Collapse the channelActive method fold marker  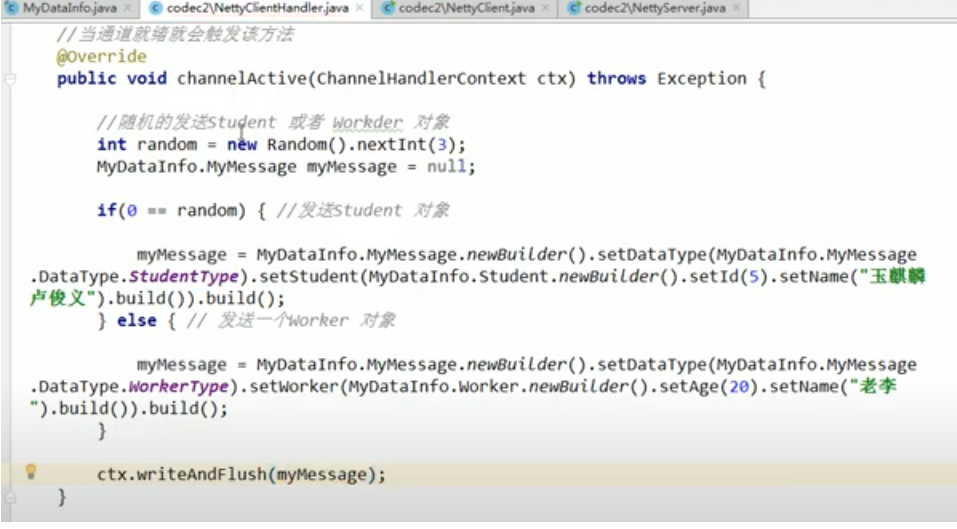tap(10, 79)
